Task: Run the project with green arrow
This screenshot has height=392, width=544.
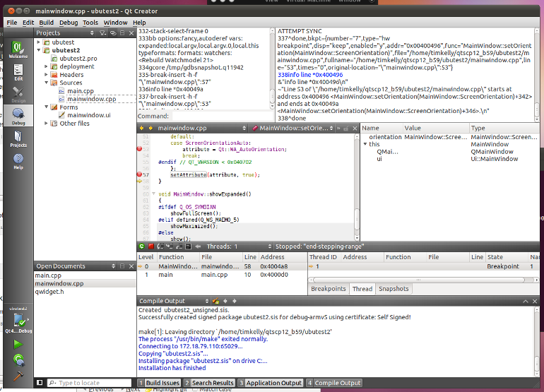Action: tap(18, 345)
